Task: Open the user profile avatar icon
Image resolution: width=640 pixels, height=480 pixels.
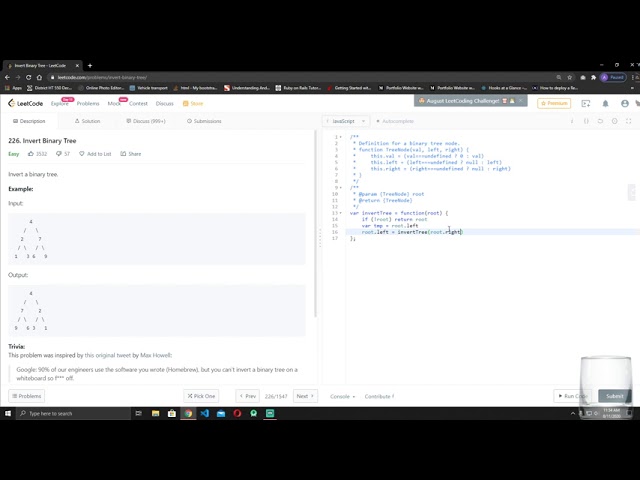Action: (624, 104)
